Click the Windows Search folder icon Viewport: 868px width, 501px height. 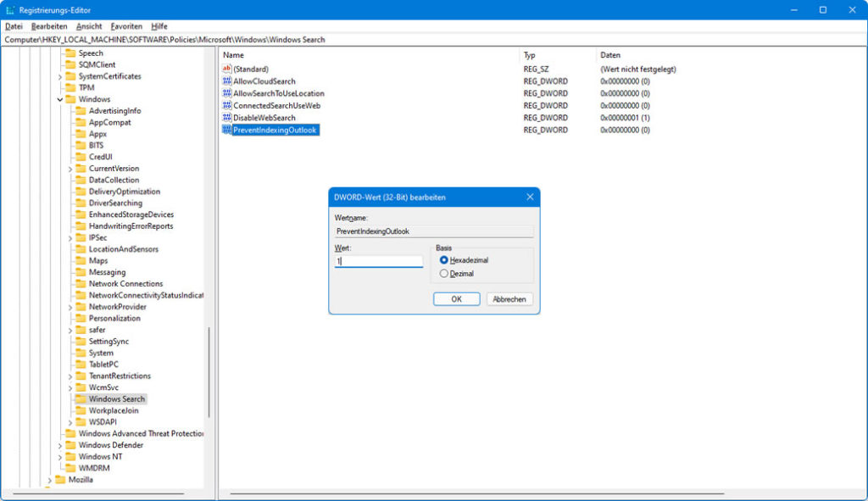coord(81,398)
